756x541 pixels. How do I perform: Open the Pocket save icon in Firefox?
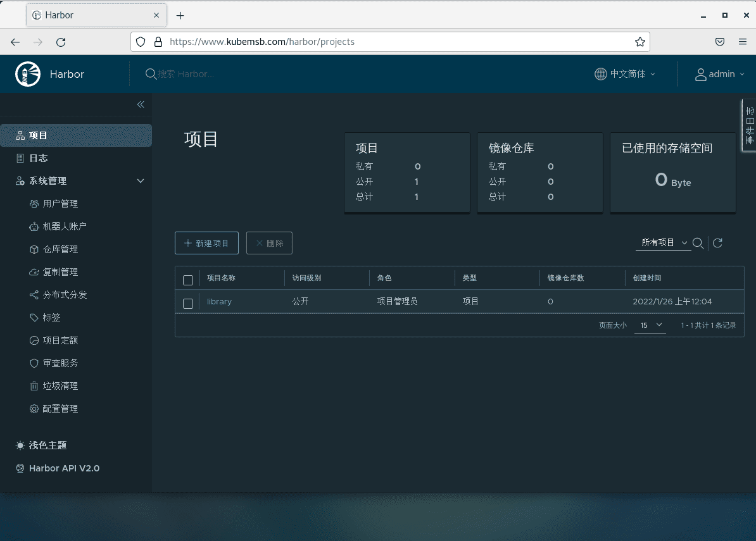click(x=720, y=42)
